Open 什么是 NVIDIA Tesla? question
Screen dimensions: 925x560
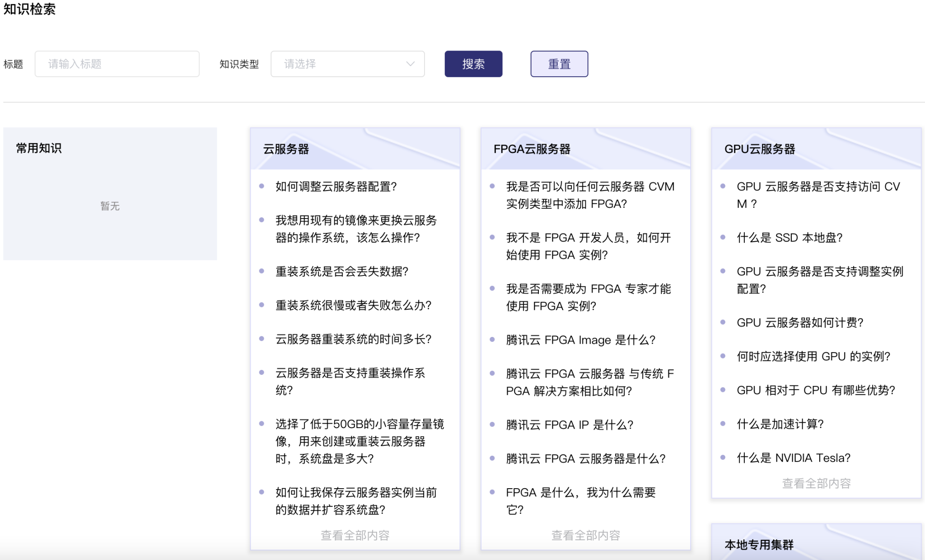pyautogui.click(x=794, y=458)
